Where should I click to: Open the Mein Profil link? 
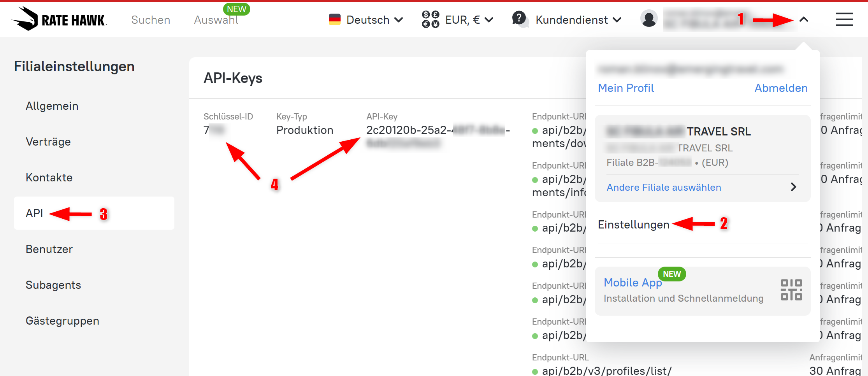[x=626, y=88]
